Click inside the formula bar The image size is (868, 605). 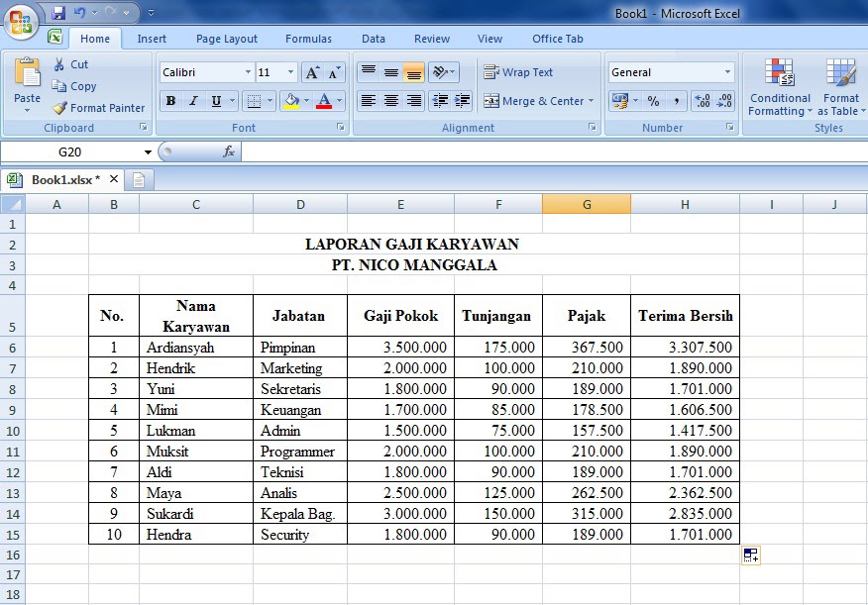[554, 151]
